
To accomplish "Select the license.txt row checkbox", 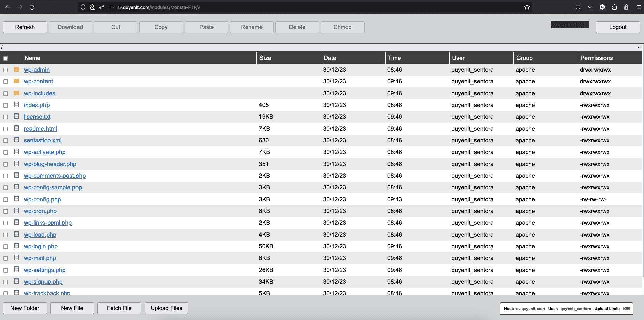I will click(x=6, y=117).
